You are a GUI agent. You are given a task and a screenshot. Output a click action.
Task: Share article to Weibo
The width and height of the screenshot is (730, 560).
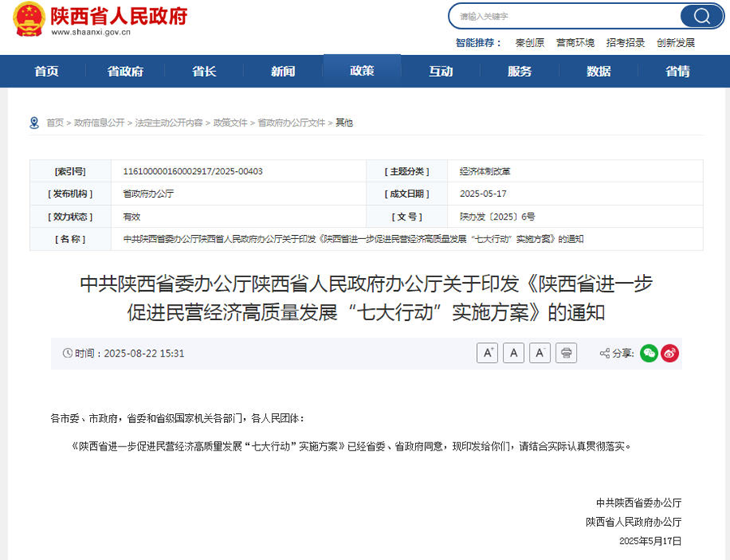[669, 353]
